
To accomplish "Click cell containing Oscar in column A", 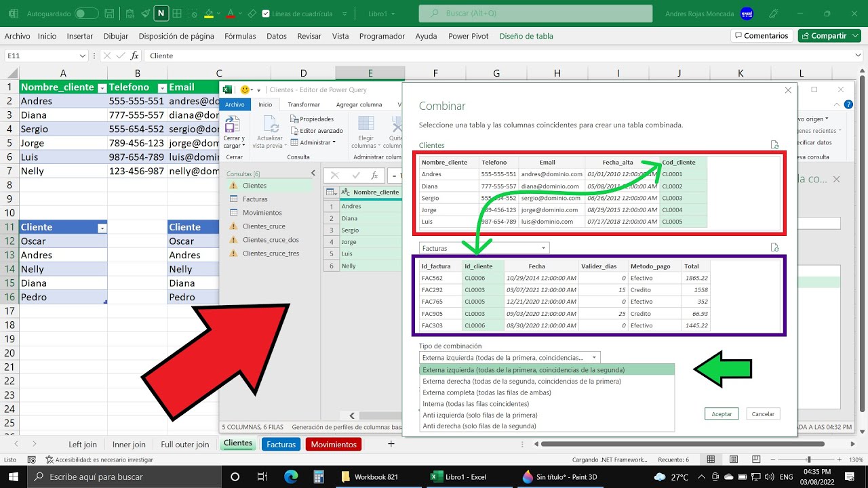I will point(63,241).
